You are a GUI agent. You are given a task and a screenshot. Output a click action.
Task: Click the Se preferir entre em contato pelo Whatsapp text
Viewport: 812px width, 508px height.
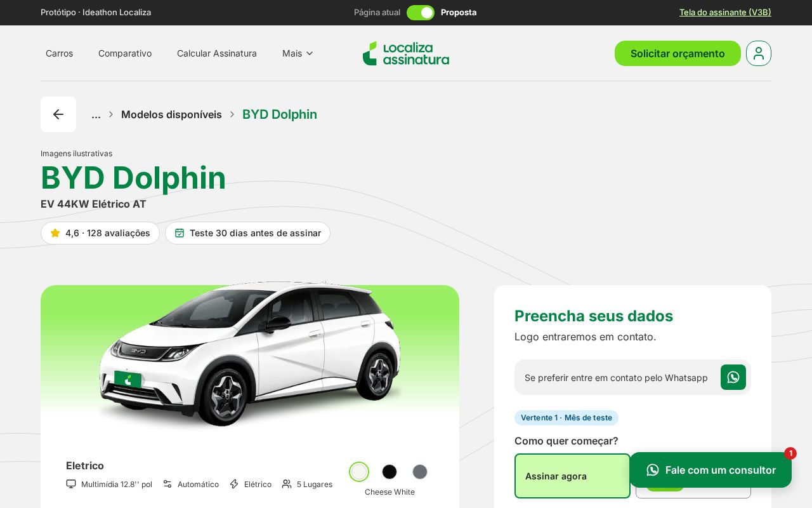click(x=616, y=378)
